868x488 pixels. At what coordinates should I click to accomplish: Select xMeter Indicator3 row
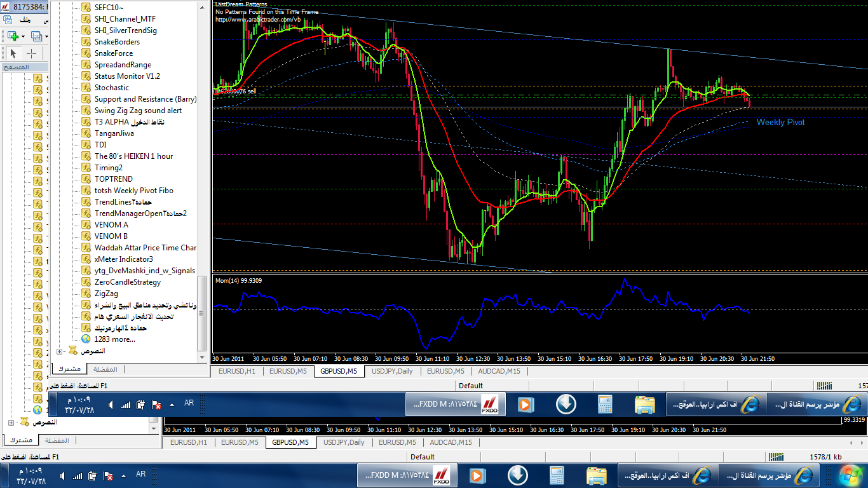coord(123,259)
